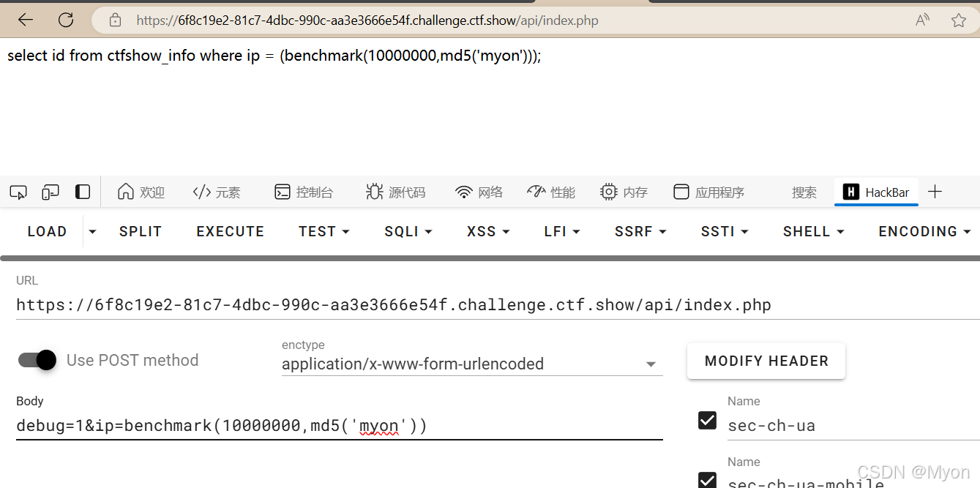Switch to the 控制台 (Console) tab
Screen dimensions: 980x488
304,192
